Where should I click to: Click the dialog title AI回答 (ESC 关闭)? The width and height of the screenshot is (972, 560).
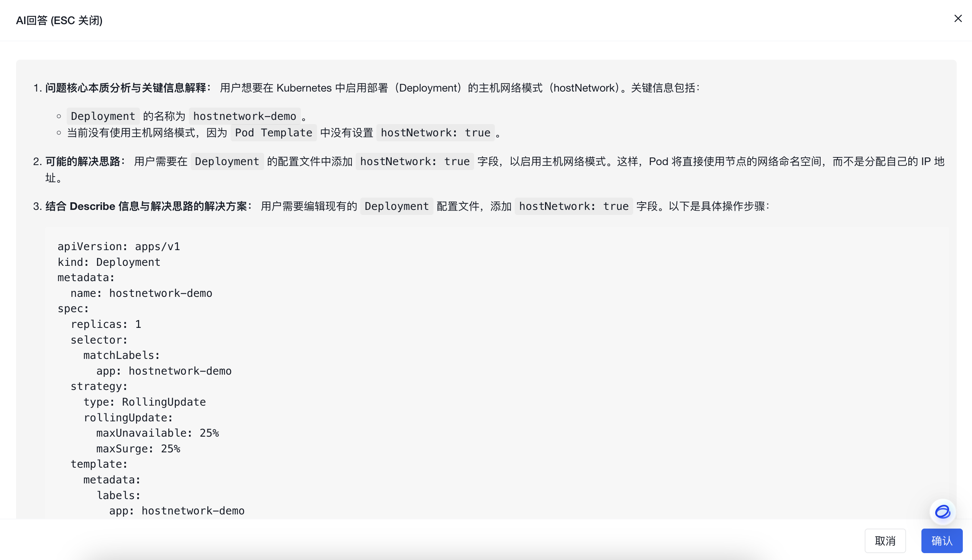tap(59, 20)
